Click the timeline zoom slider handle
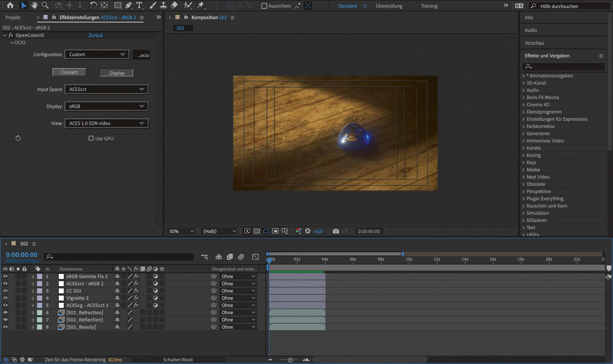The image size is (613, 364). 290,360
